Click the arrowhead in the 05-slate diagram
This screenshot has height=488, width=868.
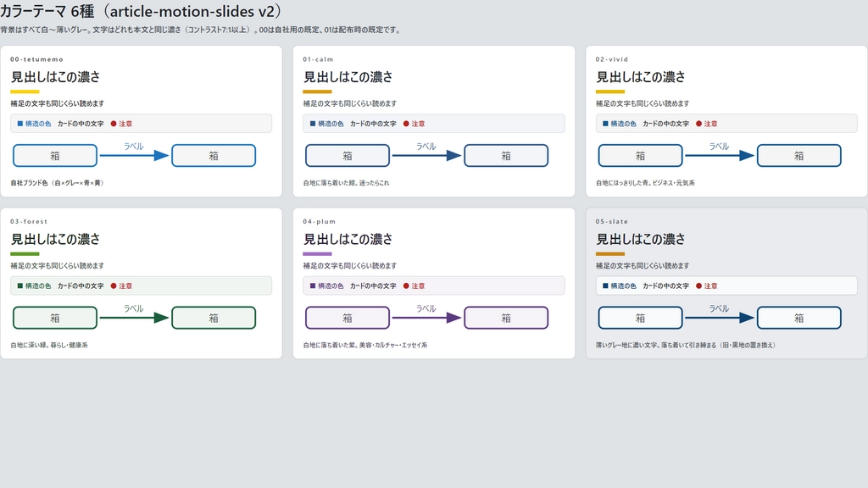[x=747, y=318]
